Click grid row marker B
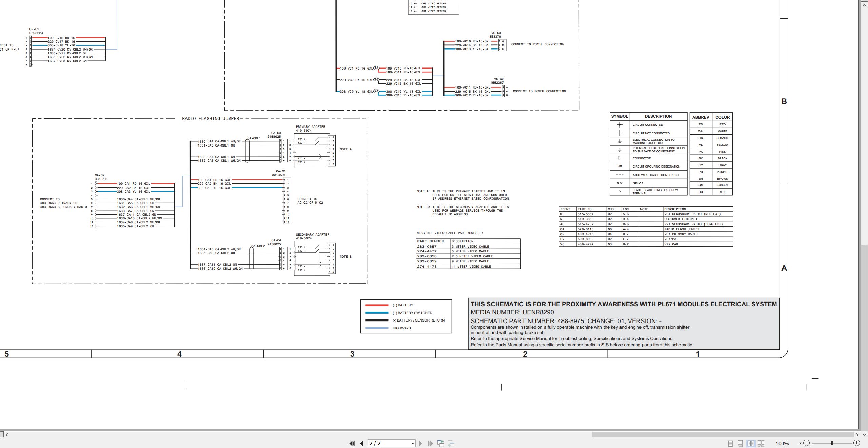This screenshot has width=868, height=448. (784, 101)
